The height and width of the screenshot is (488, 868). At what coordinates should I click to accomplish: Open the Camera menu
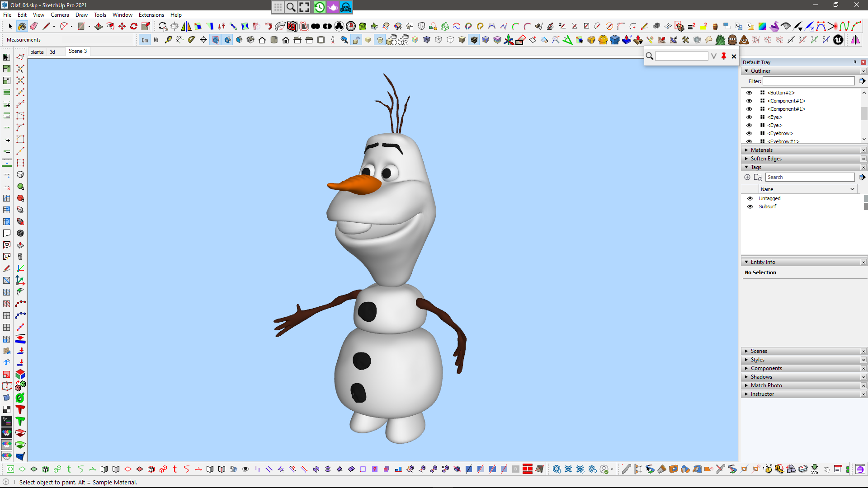(x=60, y=15)
